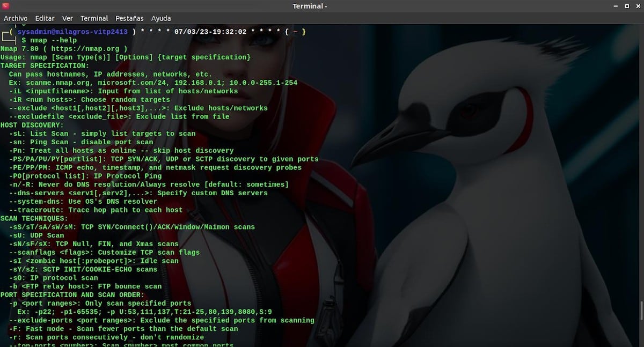
Task: Click the 'Ex: scanme.nmap.org' example line
Action: click(153, 83)
